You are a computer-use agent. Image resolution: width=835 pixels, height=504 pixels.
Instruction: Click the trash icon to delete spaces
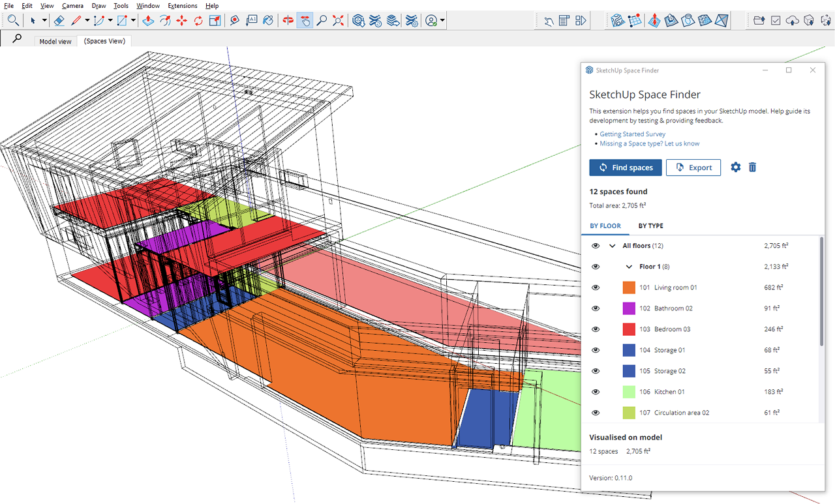752,168
